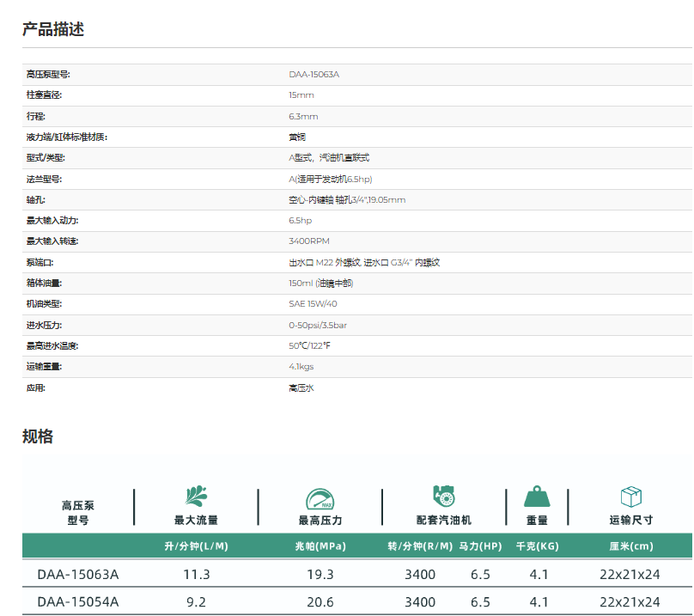Viewport: 694px width, 616px height.
Task: Click the gasoline engine icon
Action: 443,497
